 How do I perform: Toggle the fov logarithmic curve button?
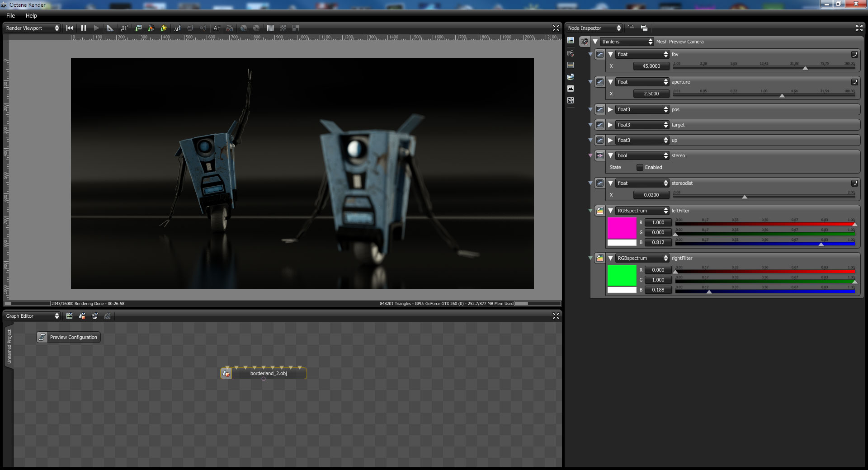point(854,54)
